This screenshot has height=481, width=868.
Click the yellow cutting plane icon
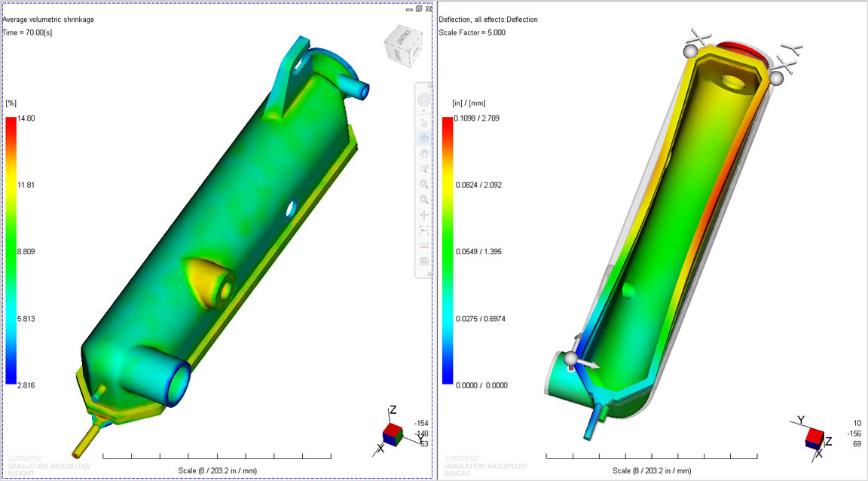pyautogui.click(x=424, y=246)
